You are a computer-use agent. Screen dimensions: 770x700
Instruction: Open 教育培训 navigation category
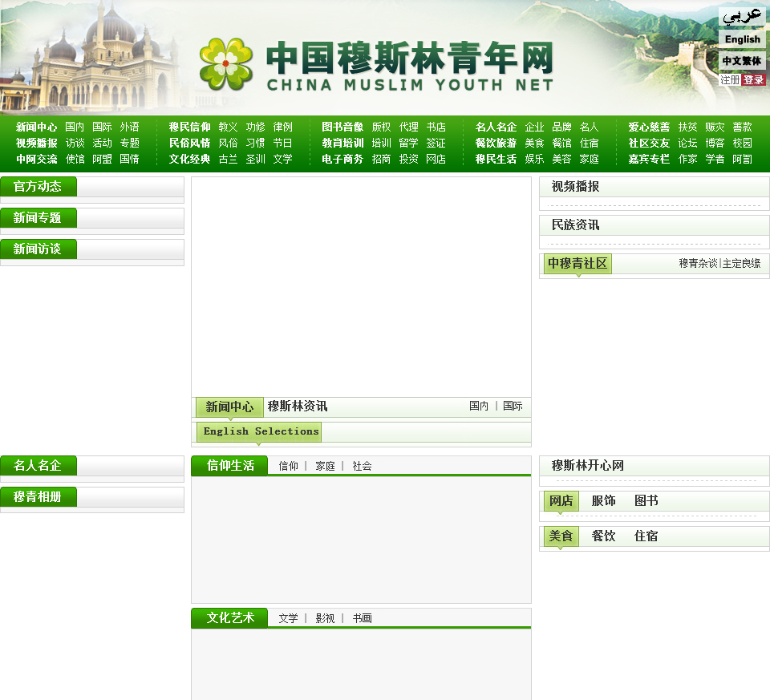342,143
